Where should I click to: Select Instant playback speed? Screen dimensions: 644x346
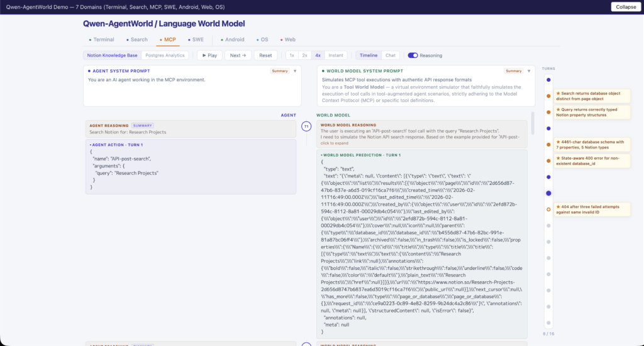(x=336, y=55)
